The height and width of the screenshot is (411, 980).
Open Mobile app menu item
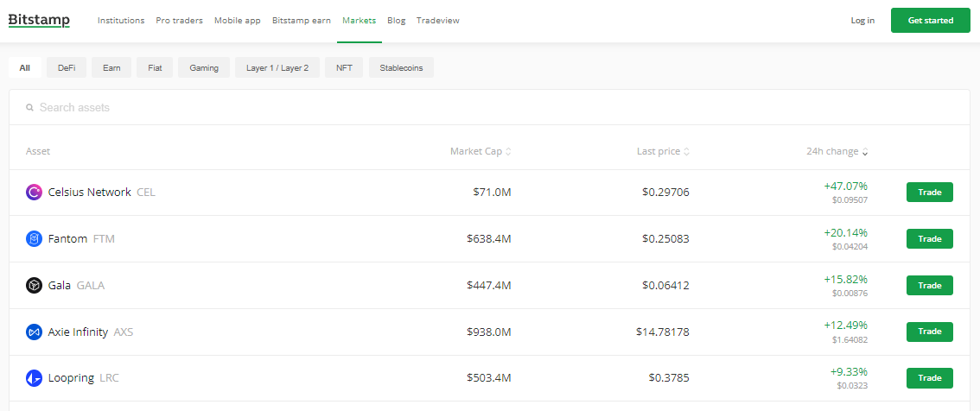(x=238, y=21)
